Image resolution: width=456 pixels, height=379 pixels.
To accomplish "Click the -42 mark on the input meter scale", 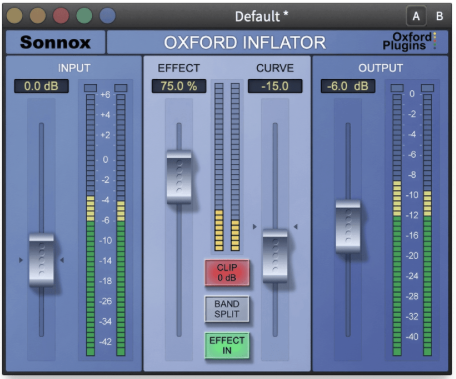I will (105, 342).
